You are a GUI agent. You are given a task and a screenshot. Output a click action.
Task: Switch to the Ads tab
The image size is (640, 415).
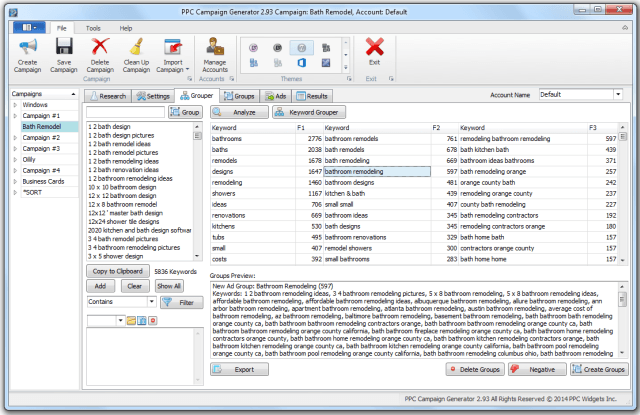pyautogui.click(x=279, y=96)
